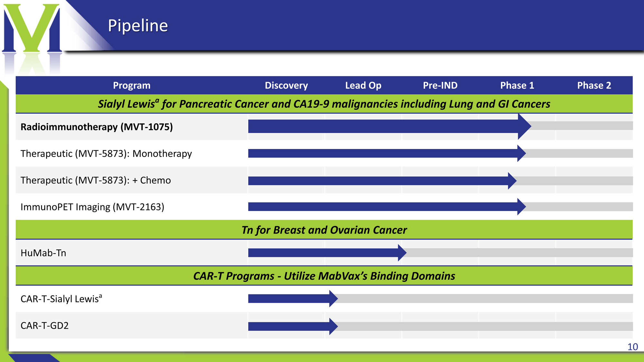Image resolution: width=644 pixels, height=362 pixels.
Task: Select Therapeutic (MVT-5873): + Chemo label
Action: click(x=96, y=180)
